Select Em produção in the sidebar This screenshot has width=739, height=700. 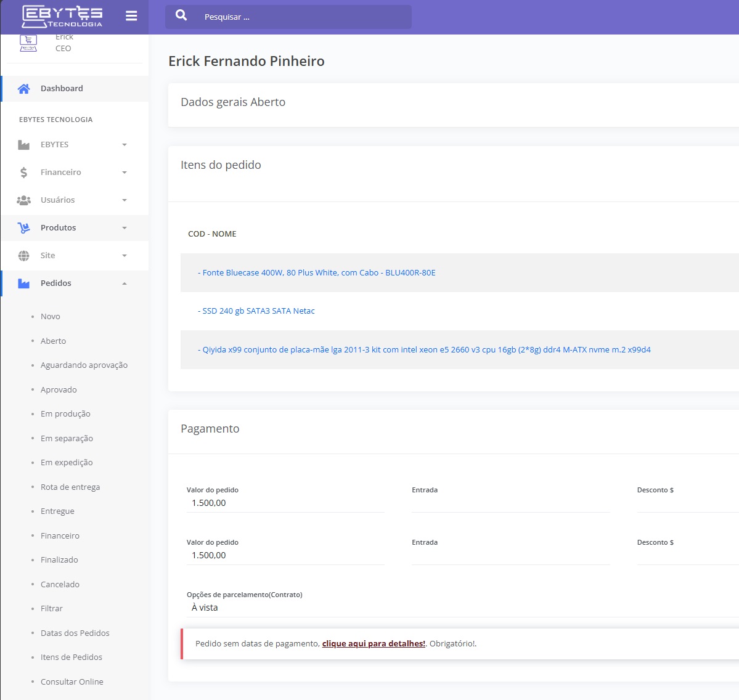tap(65, 413)
